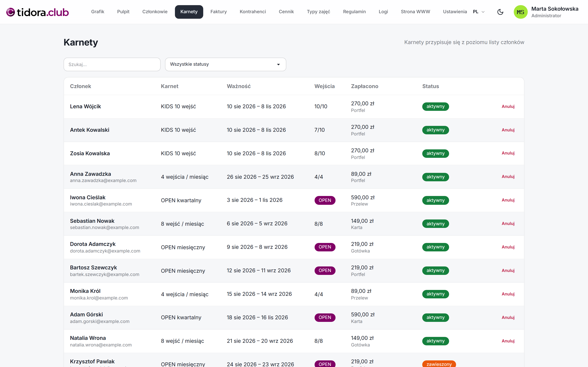Open the MS user avatar
Screen dimensions: 588x367
click(520, 12)
